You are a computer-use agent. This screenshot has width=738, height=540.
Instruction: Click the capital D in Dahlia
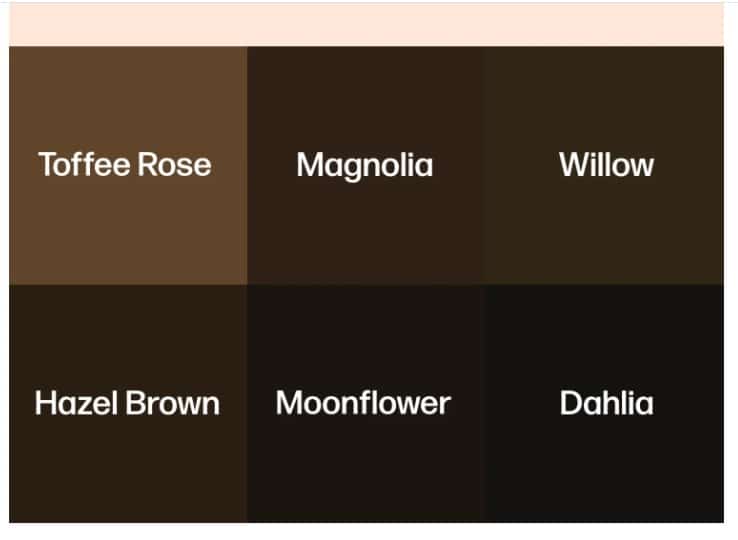(571, 403)
